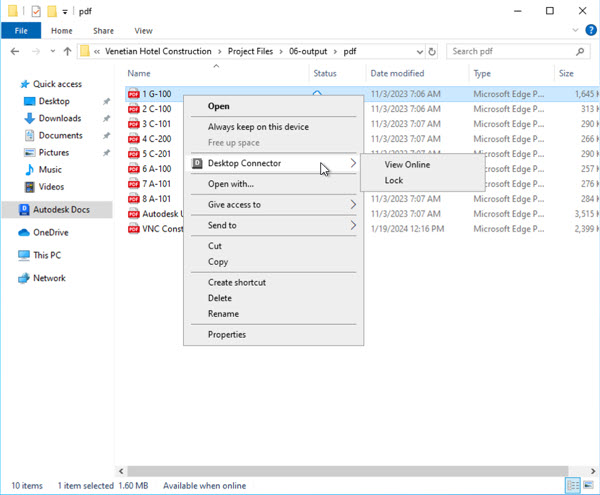This screenshot has width=600, height=495.
Task: Click the Downloads arrow icon
Action: [x=29, y=118]
